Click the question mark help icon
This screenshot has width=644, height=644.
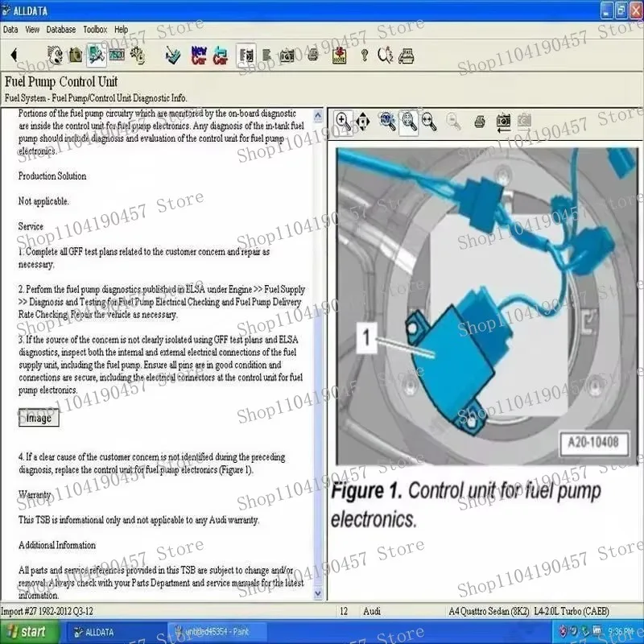tap(365, 56)
